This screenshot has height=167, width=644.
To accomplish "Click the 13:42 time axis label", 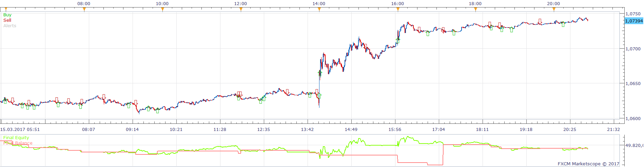I will 307,130.
